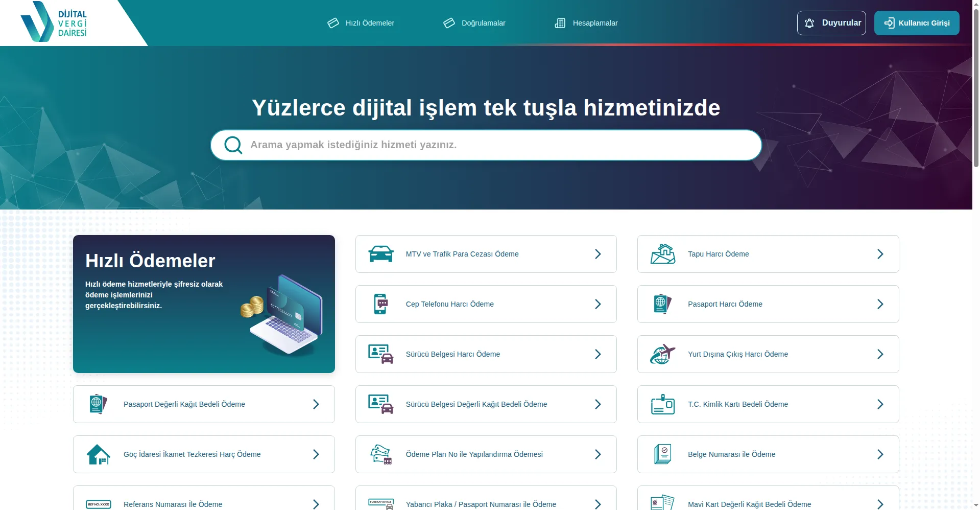The image size is (980, 510).
Task: Click chevron on Yurt Dışına Çıkış Harcı Ödeme
Action: pyautogui.click(x=880, y=354)
